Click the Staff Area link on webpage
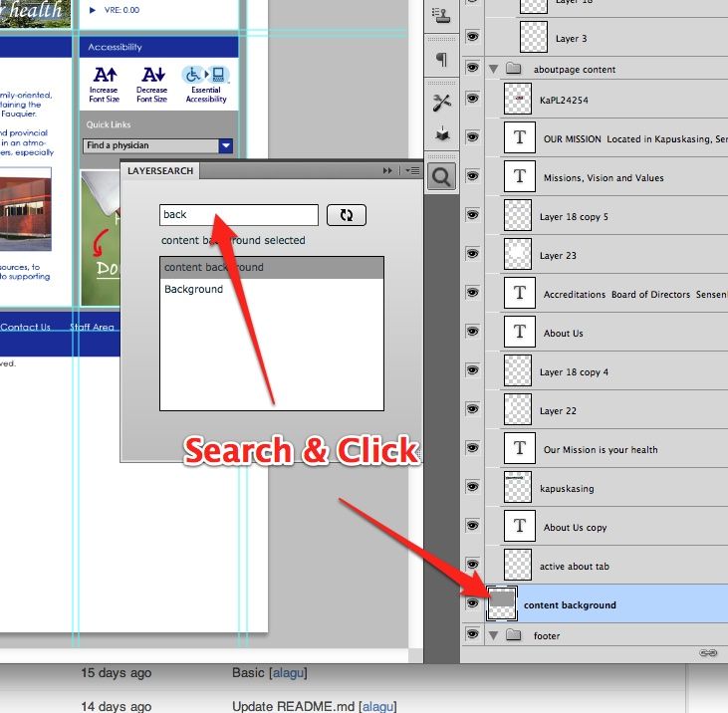The width and height of the screenshot is (728, 713). pyautogui.click(x=92, y=327)
